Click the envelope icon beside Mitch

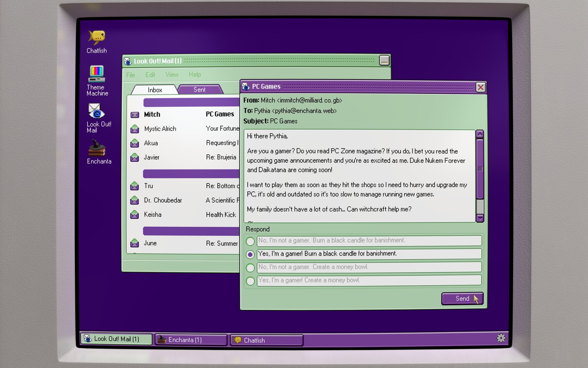pos(135,115)
